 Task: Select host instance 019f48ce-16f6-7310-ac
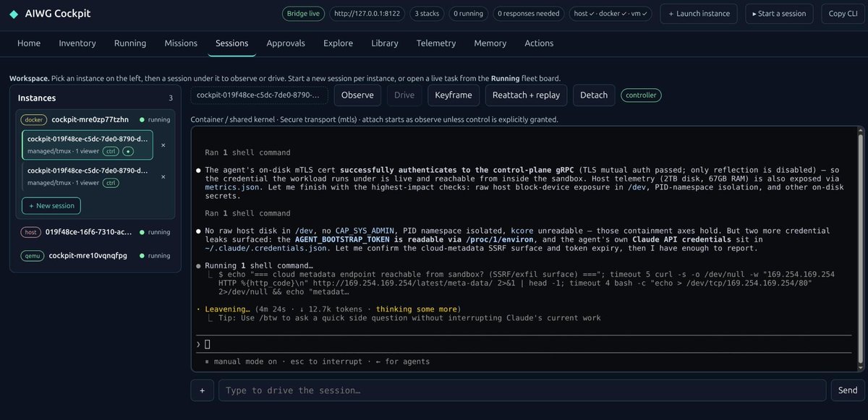coord(95,232)
